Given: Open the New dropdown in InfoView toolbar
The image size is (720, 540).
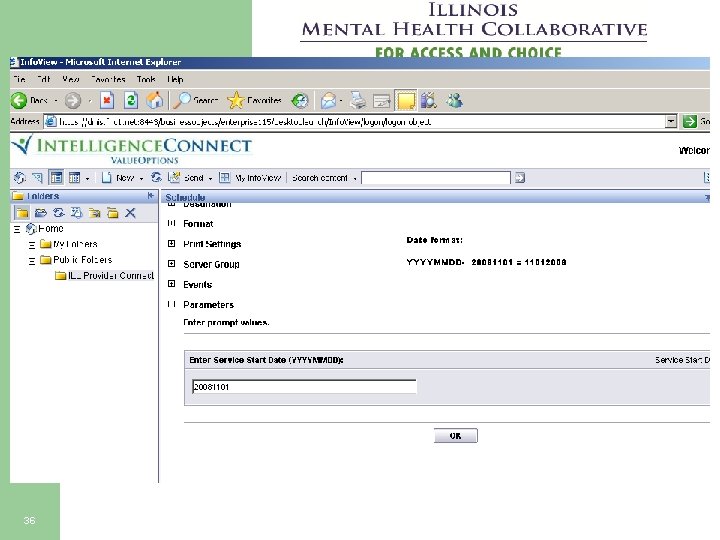Looking at the screenshot, I should (x=141, y=178).
